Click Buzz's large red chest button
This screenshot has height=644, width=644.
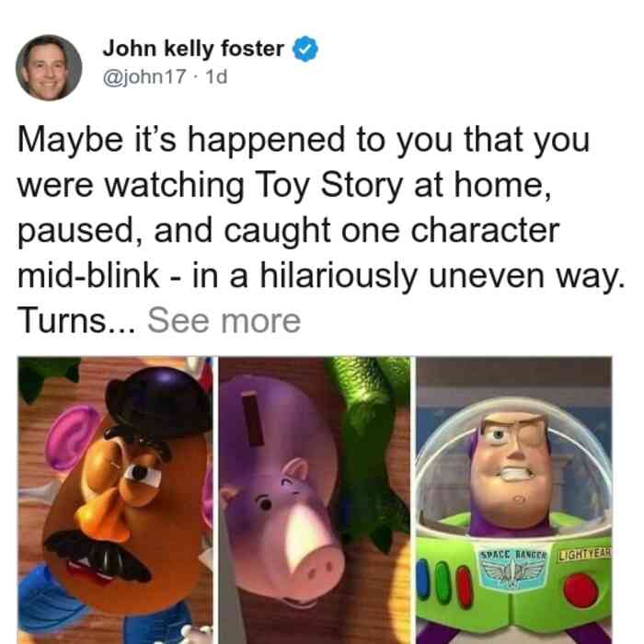coord(581,591)
